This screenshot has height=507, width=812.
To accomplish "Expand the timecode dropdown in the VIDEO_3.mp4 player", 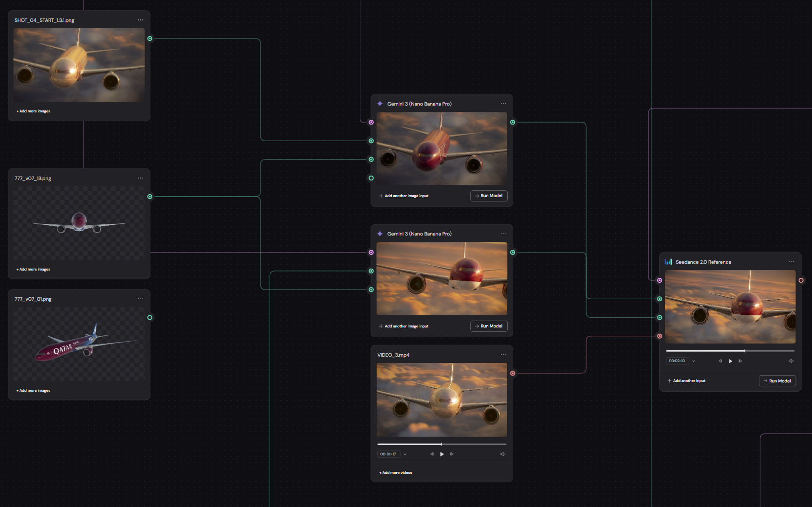I will [405, 454].
